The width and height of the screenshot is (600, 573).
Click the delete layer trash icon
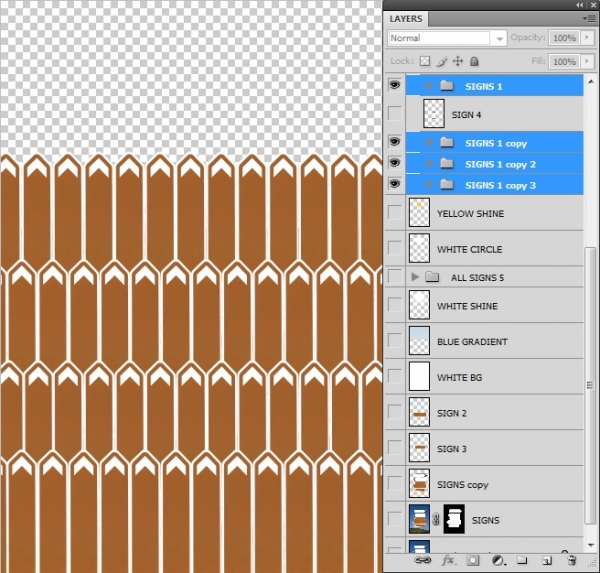572,561
